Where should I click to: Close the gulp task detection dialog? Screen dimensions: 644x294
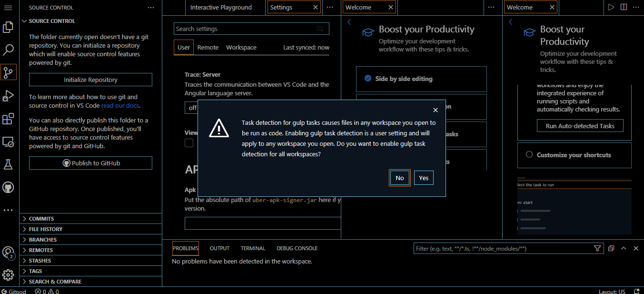coord(435,110)
